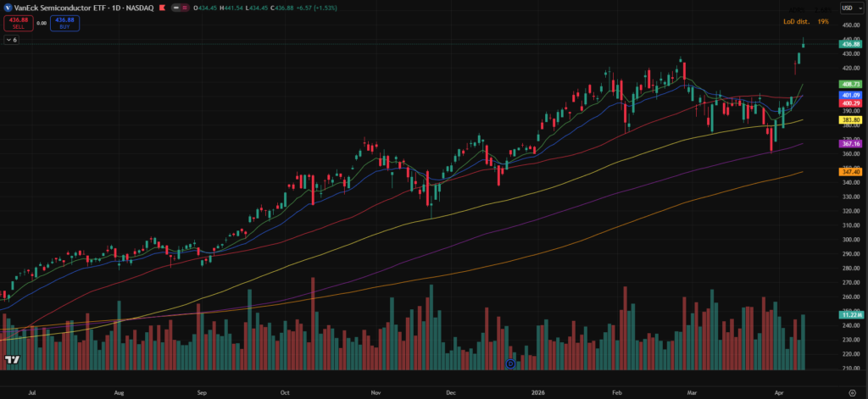Click the orange 347.40 moving average label

pyautogui.click(x=849, y=172)
